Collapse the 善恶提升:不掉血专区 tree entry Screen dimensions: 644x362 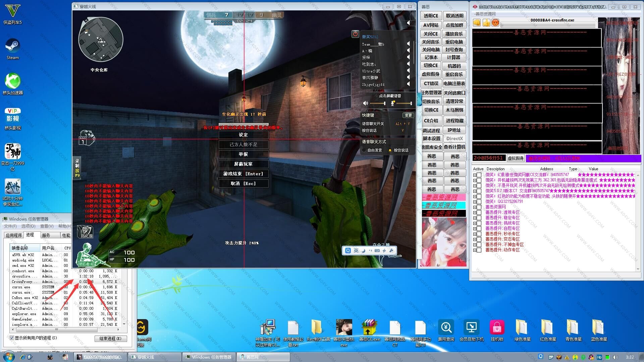tap(475, 245)
